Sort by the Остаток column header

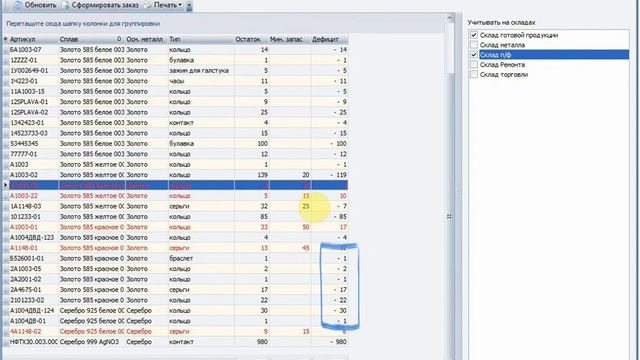click(251, 39)
